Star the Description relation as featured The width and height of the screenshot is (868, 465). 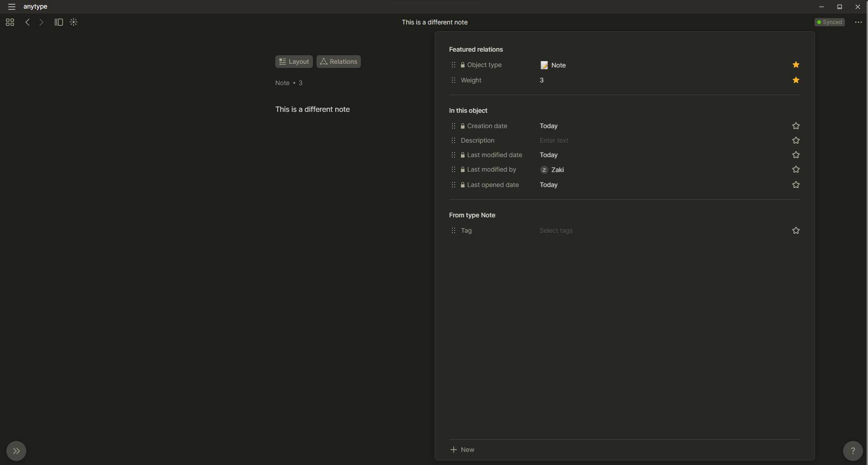coord(796,140)
